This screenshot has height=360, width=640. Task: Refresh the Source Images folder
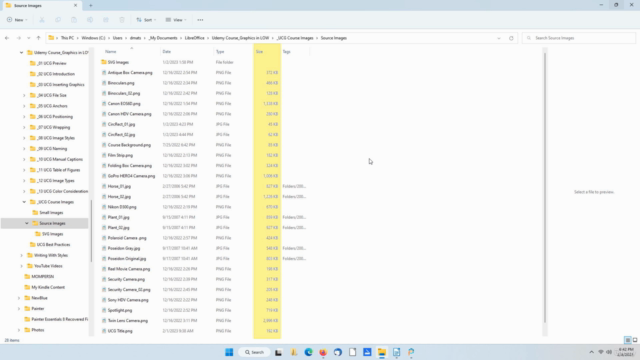tap(511, 38)
